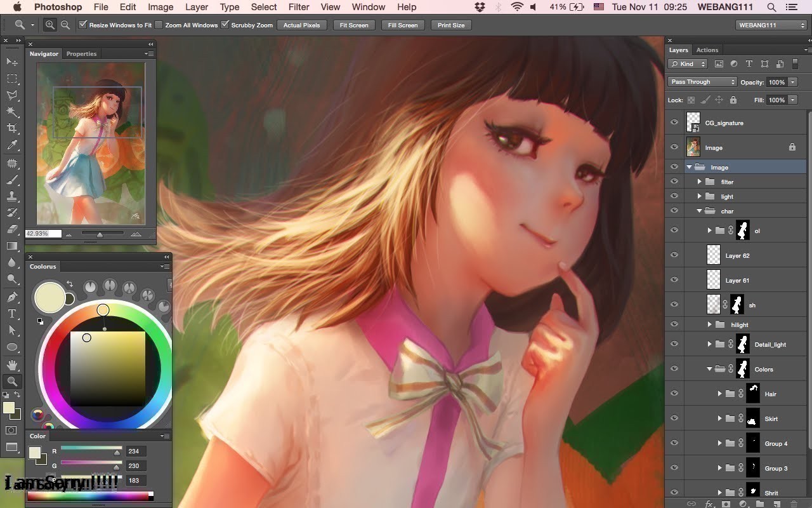Open the Filter menu

298,7
